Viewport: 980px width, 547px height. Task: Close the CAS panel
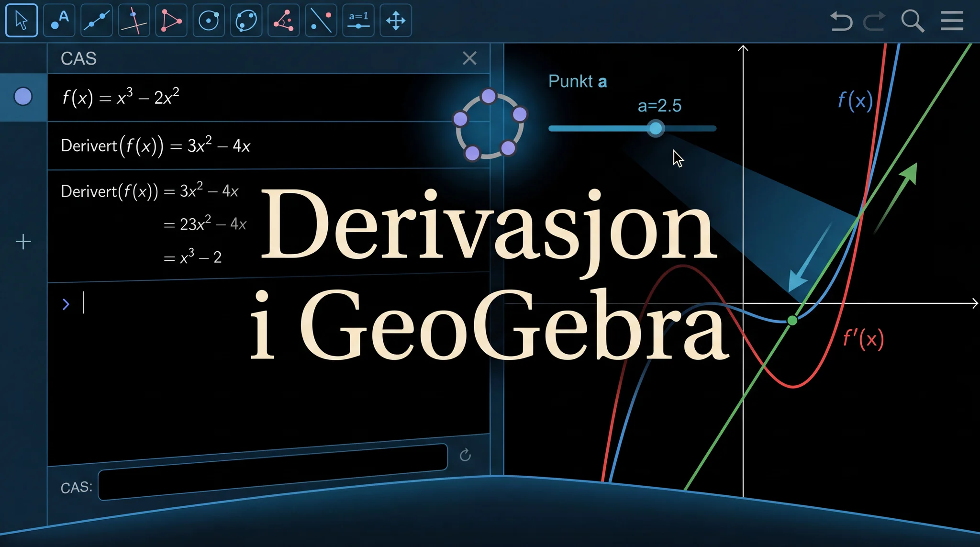[x=469, y=58]
